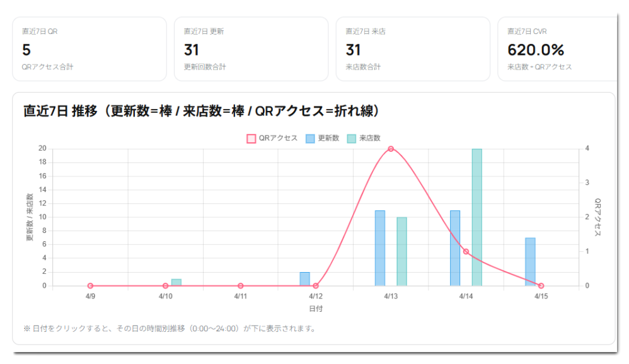Open the 直近7日 QR summary card
Screen dimensions: 629x364
pyautogui.click(x=89, y=49)
